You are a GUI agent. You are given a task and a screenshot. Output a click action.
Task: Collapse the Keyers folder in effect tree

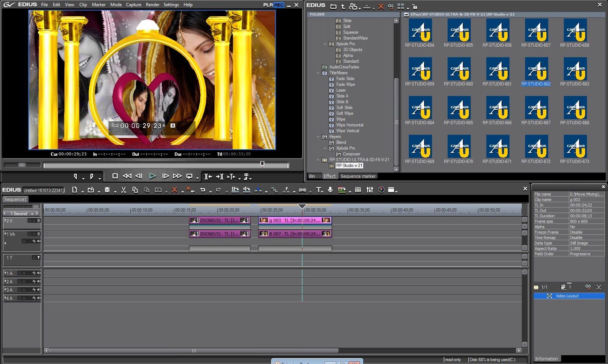click(318, 137)
